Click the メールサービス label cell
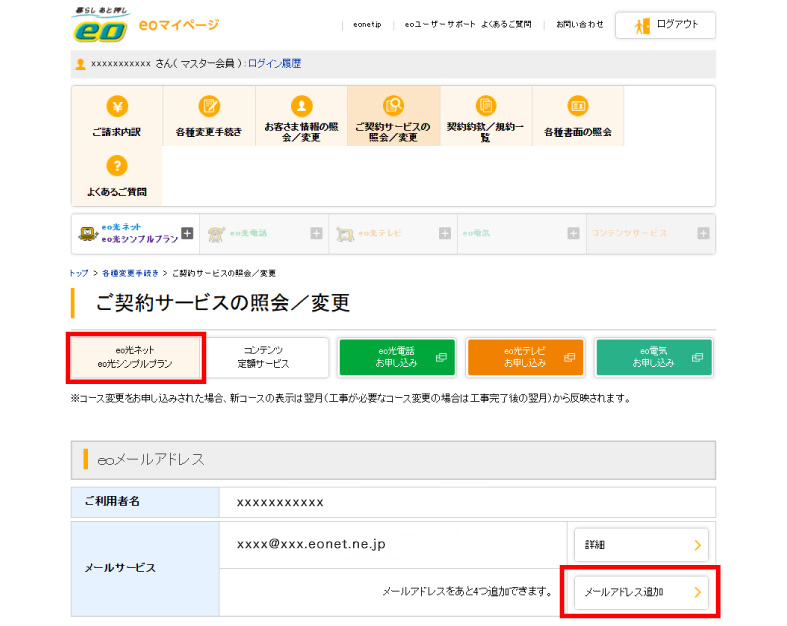The width and height of the screenshot is (787, 626). click(x=145, y=569)
